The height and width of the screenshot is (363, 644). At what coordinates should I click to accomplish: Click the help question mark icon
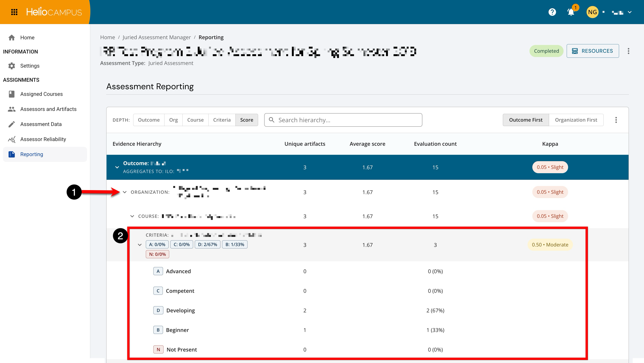coord(552,12)
